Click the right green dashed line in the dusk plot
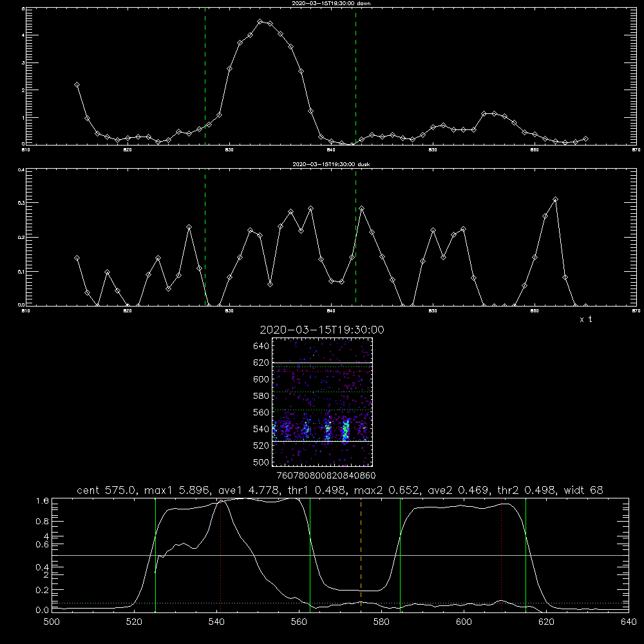 [355, 238]
